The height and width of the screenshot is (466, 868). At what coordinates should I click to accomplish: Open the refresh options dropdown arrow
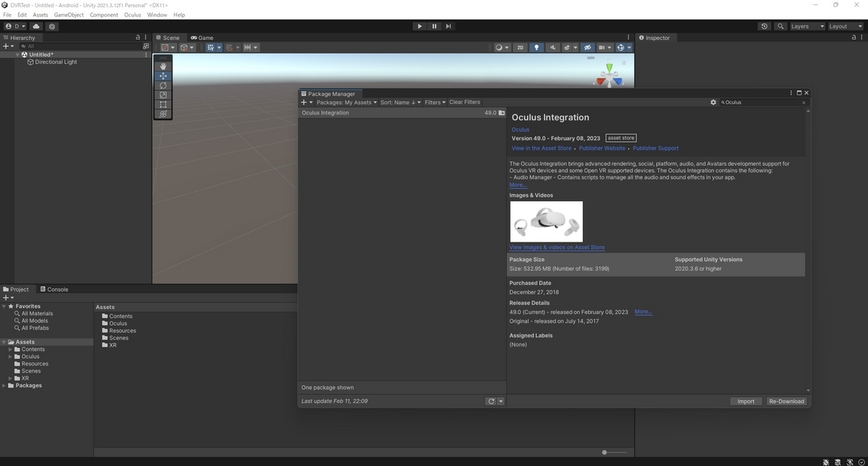(x=501, y=401)
